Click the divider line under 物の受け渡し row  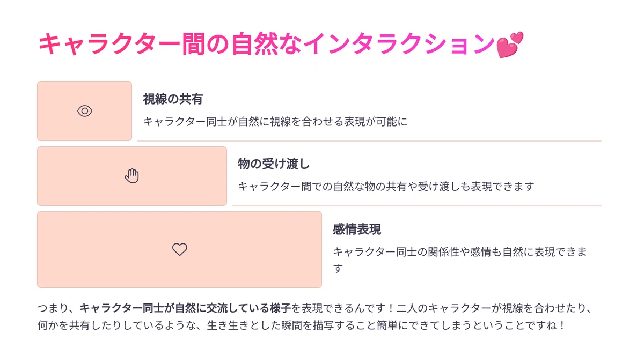417,206
